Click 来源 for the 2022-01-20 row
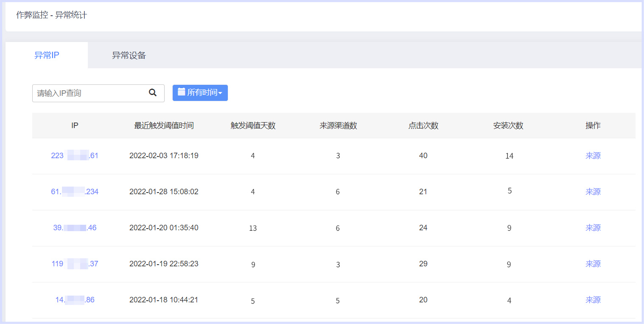Screen dimensions: 644x324 coord(593,228)
